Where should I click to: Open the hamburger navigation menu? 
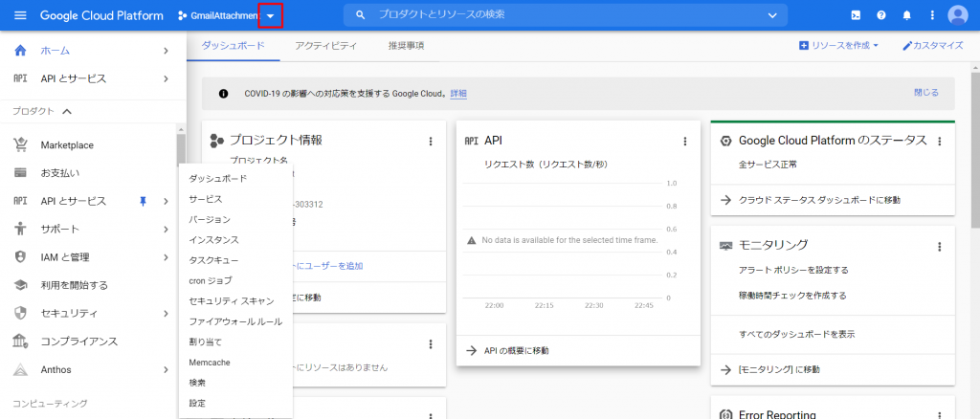pos(21,15)
